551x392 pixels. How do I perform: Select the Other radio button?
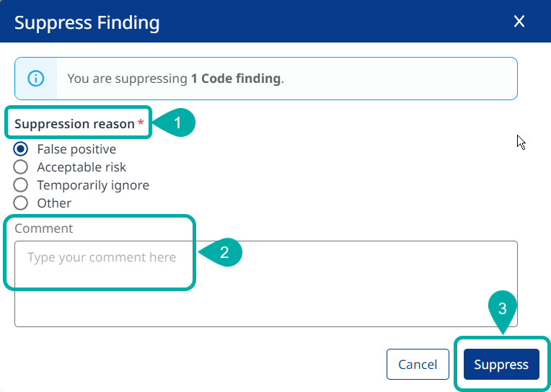click(x=21, y=203)
